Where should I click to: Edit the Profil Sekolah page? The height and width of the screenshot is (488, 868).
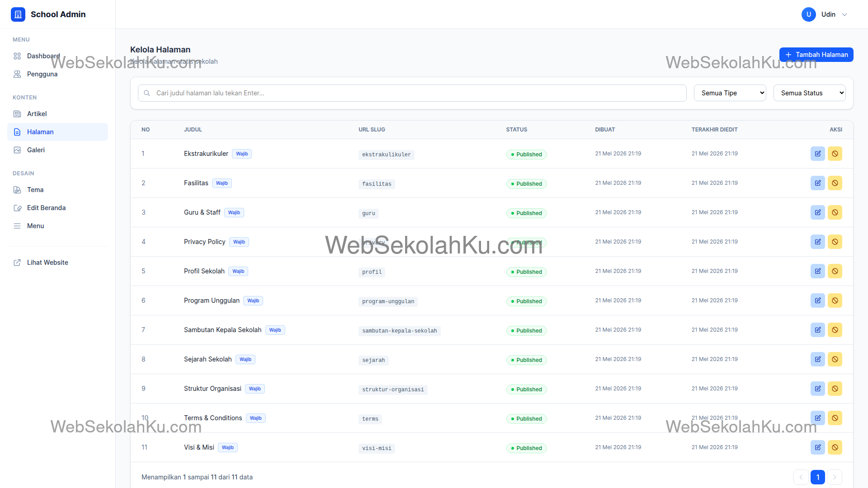[x=818, y=271]
